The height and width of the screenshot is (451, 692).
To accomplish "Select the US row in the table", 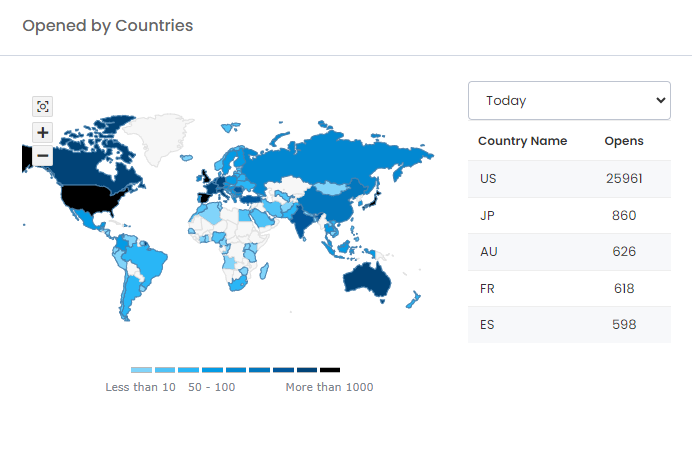I will [x=569, y=178].
